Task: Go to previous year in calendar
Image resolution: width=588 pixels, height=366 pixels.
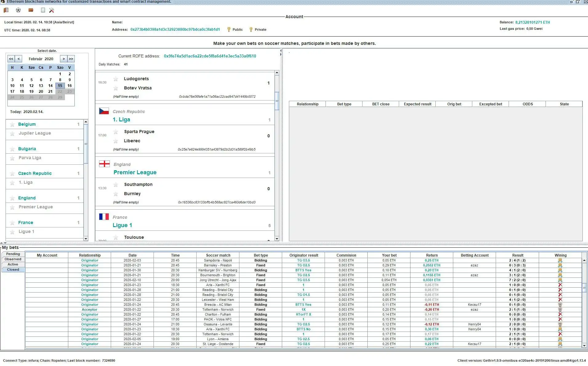Action: [x=11, y=59]
